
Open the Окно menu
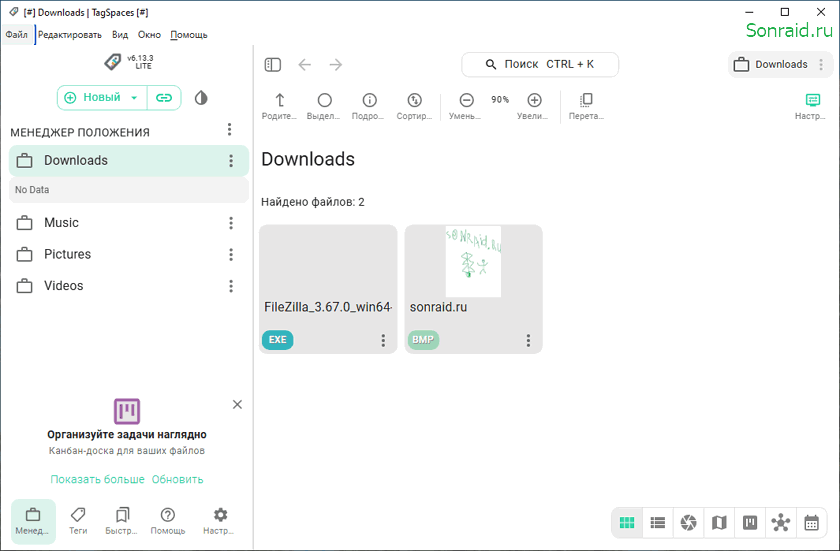point(149,35)
